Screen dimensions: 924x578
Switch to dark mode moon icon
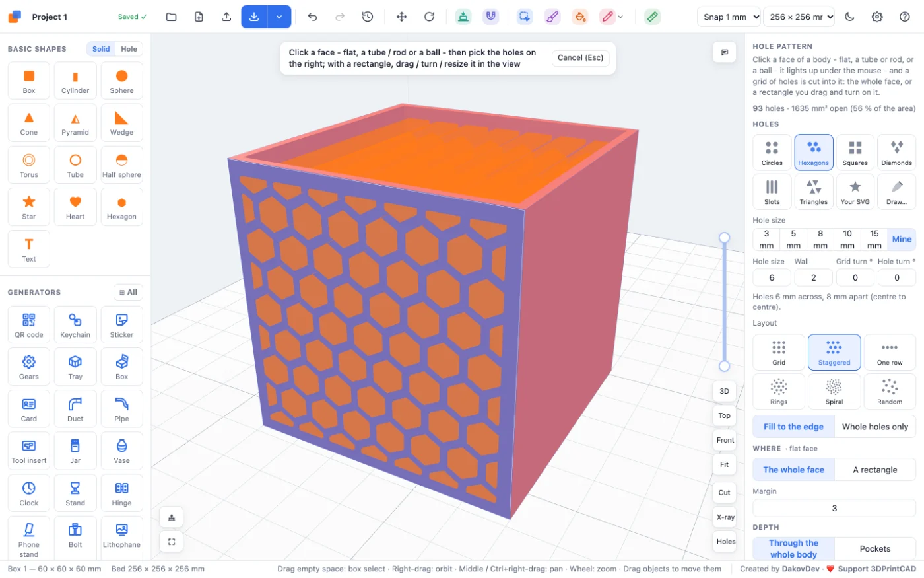click(849, 17)
